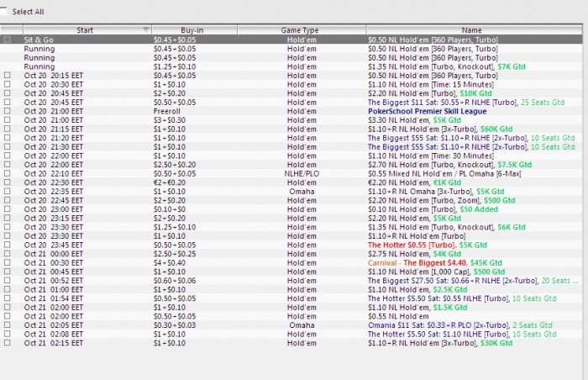Select Carnival - The Biggest $4.40 tournament
588x380 pixels.
click(x=435, y=263)
